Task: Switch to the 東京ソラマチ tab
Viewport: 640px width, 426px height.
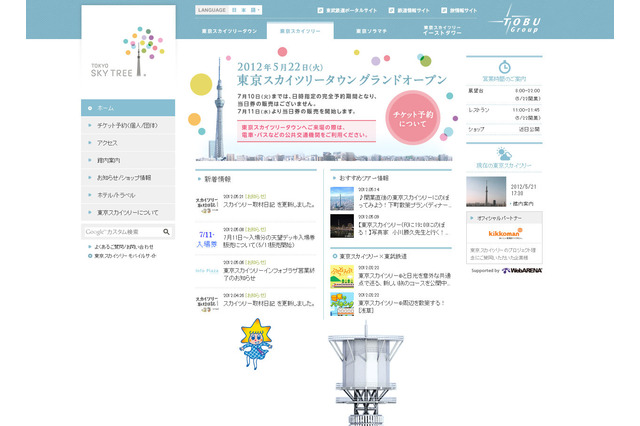Action: (x=371, y=31)
